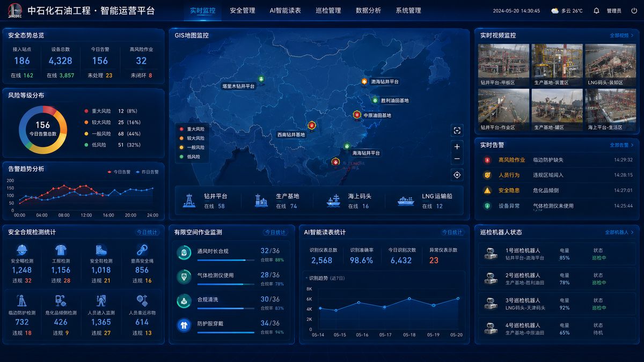The image size is (644, 362).
Task: Click the 钻井平台 derrick icon
Action: click(x=189, y=201)
